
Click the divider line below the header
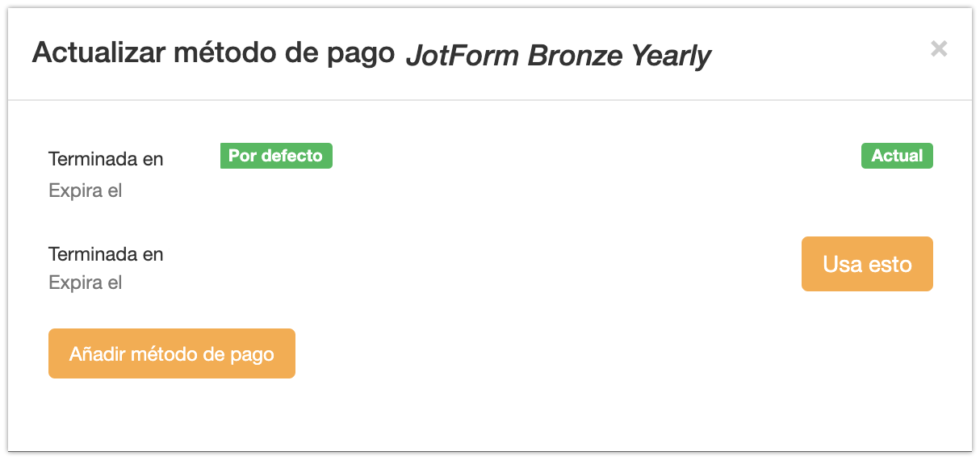click(489, 100)
